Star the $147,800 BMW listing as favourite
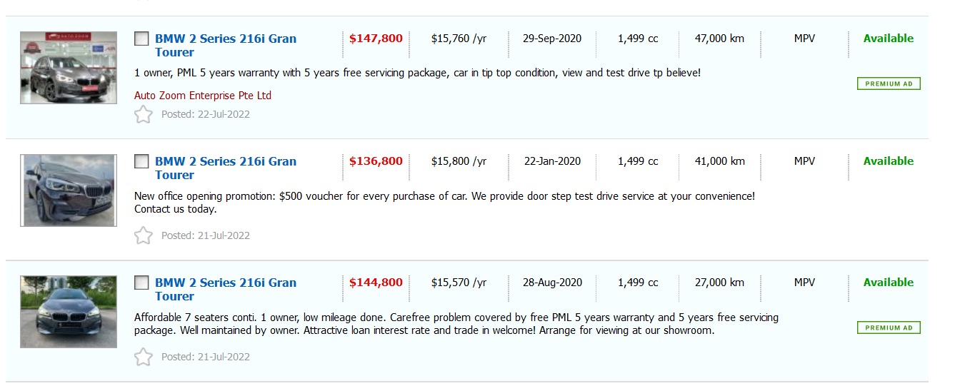980x386 pixels. point(144,114)
